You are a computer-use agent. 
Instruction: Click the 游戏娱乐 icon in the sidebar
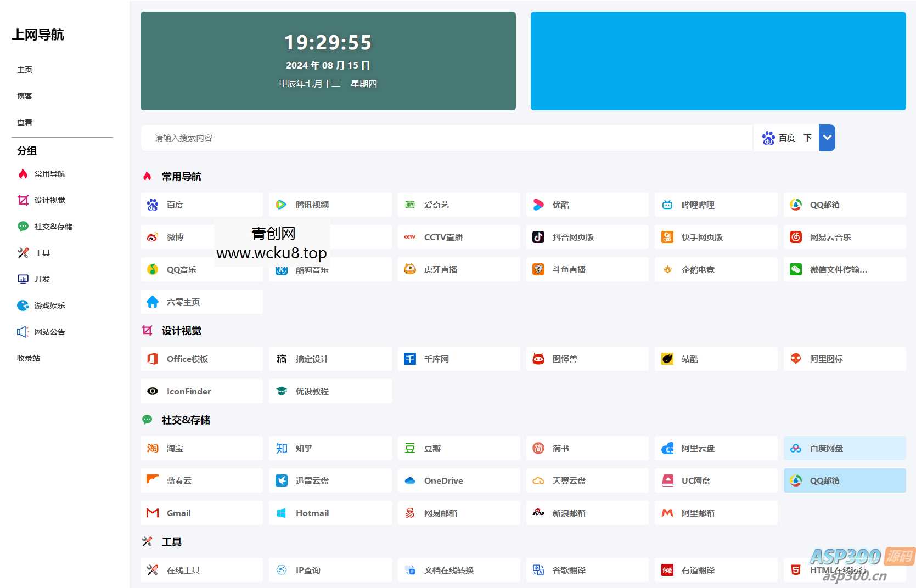point(22,305)
